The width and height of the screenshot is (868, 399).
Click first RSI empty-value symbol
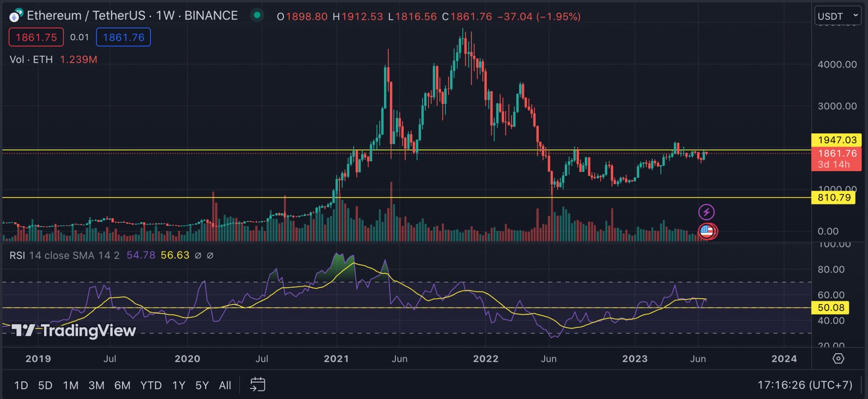point(198,255)
